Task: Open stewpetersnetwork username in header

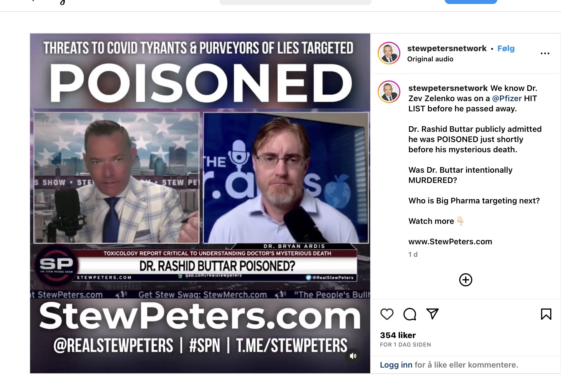Action: click(x=447, y=49)
